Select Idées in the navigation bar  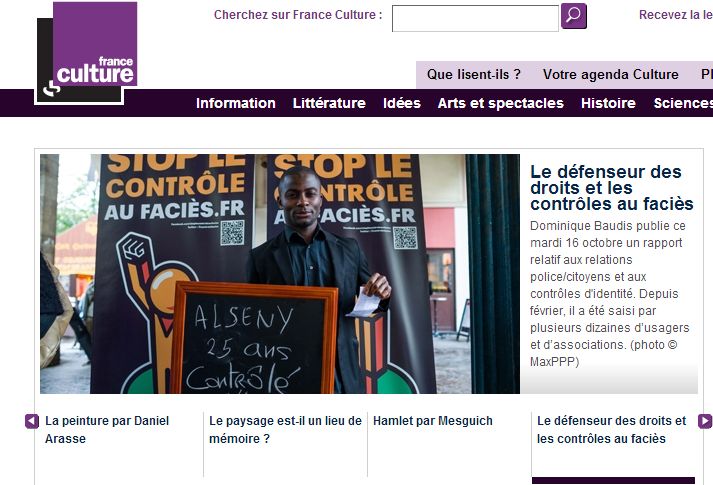point(402,103)
